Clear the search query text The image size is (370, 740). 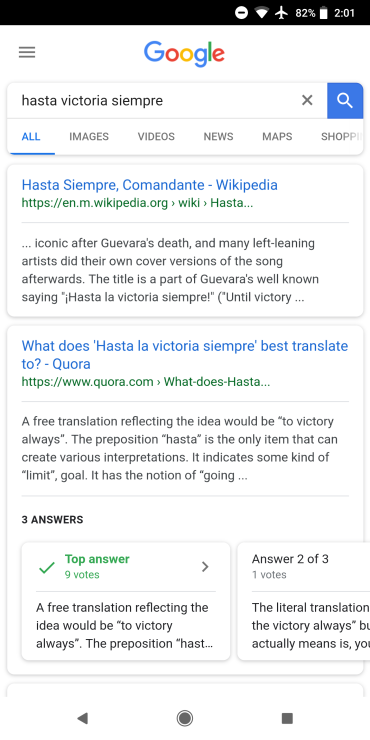point(307,100)
